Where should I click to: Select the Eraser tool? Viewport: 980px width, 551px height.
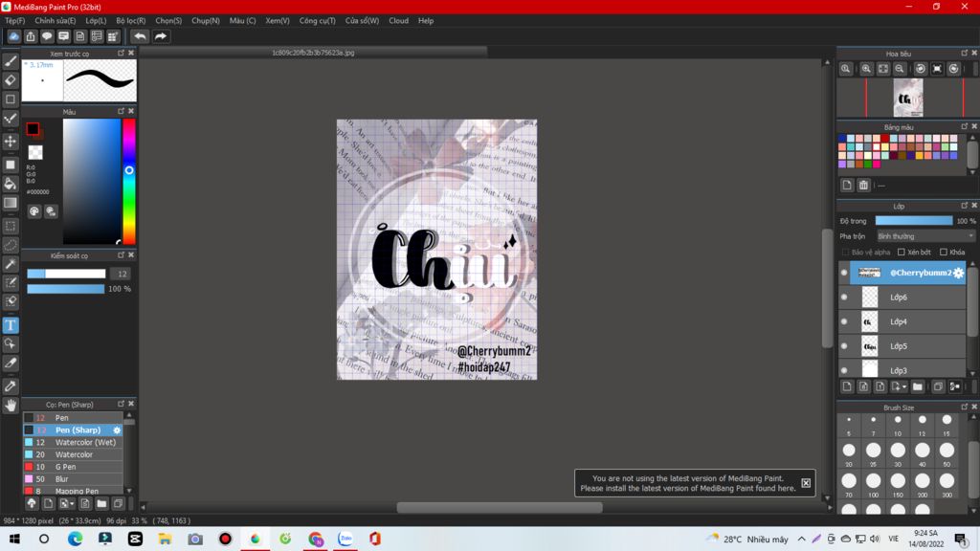pyautogui.click(x=11, y=80)
